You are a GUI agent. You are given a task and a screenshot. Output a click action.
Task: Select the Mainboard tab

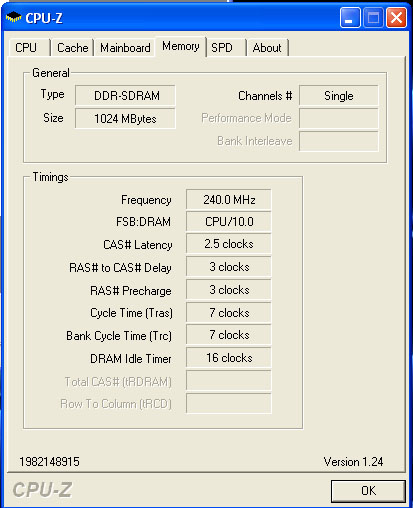pyautogui.click(x=125, y=48)
